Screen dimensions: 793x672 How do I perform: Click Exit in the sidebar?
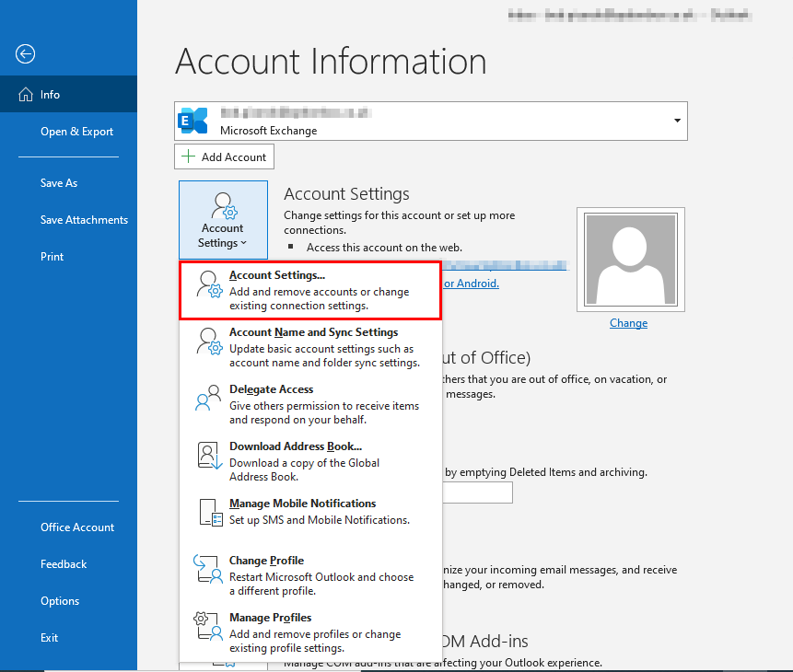68,638
